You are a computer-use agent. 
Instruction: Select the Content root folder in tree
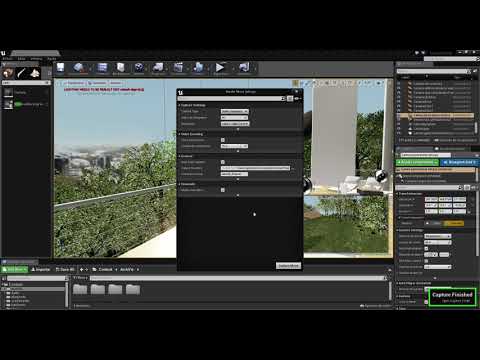tap(16, 284)
